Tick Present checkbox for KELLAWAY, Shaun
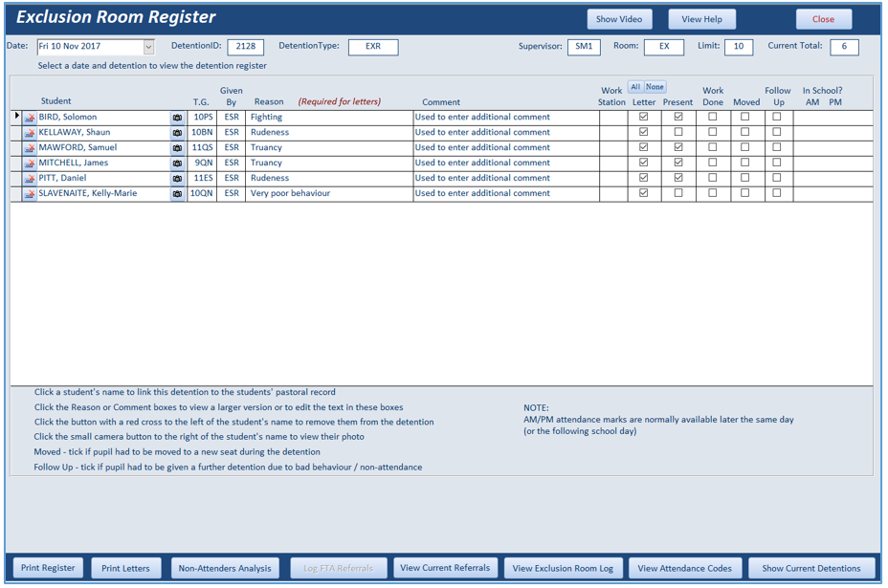Viewport: 888px width, 588px height. tap(678, 132)
